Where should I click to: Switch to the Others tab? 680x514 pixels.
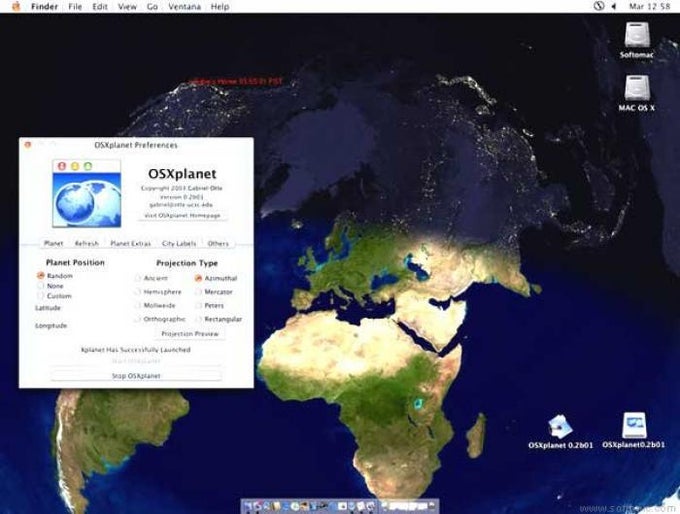[218, 243]
